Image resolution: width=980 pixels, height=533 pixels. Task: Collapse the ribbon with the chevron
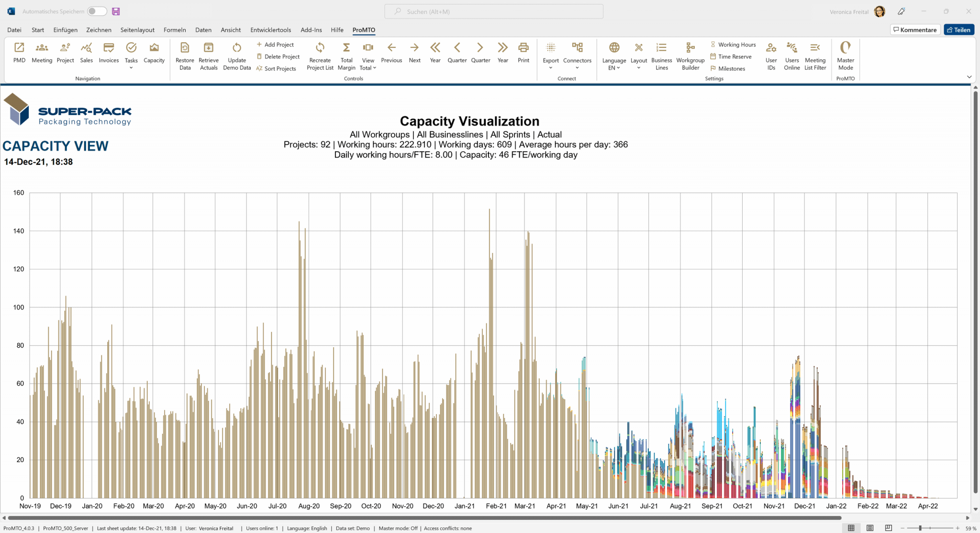click(x=969, y=77)
